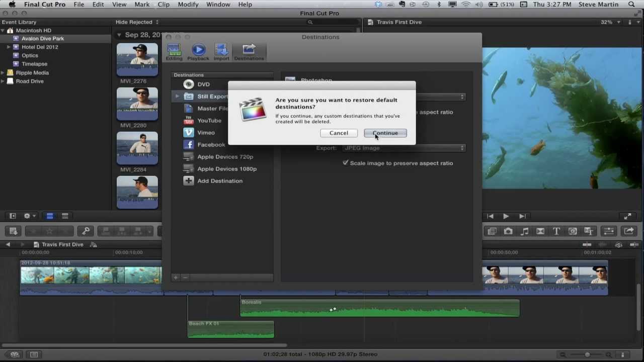Viewport: 644px width, 362px height.
Task: Expand the Still Export destination triangle
Action: (177, 96)
